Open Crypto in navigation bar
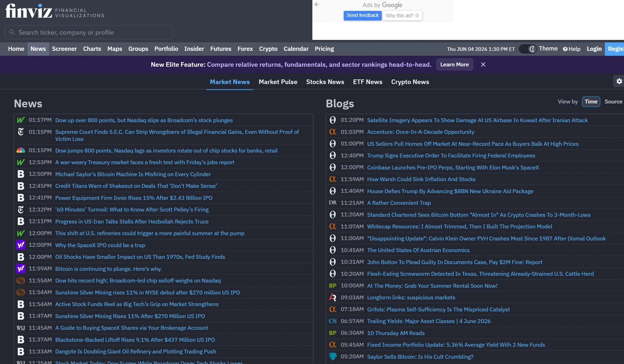624x364 pixels. click(x=268, y=49)
